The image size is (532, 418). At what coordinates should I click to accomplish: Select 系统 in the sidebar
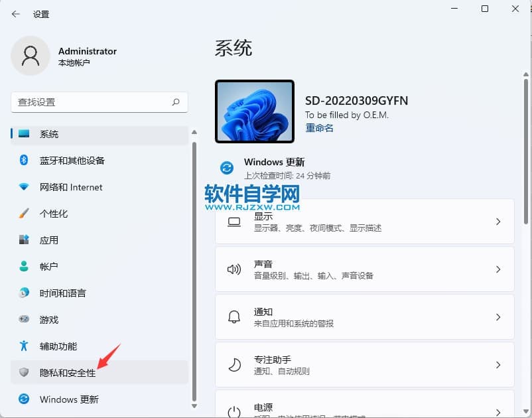(49, 134)
